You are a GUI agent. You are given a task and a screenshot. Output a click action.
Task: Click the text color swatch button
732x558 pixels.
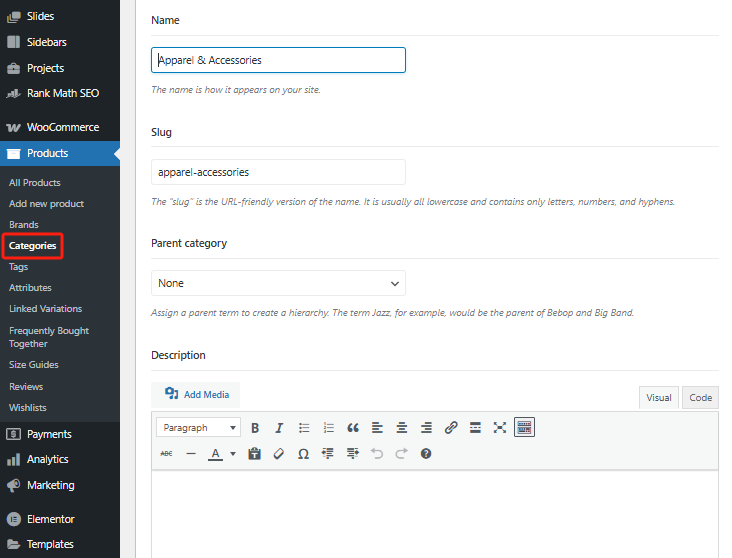215,454
